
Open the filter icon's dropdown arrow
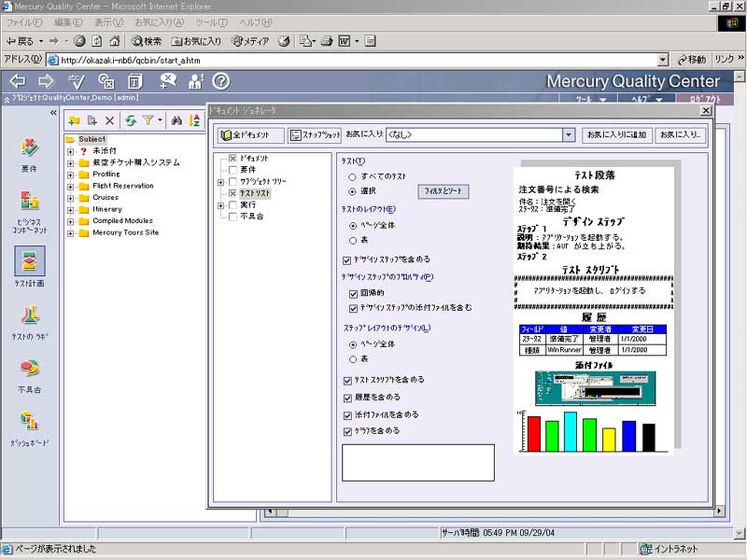click(160, 120)
